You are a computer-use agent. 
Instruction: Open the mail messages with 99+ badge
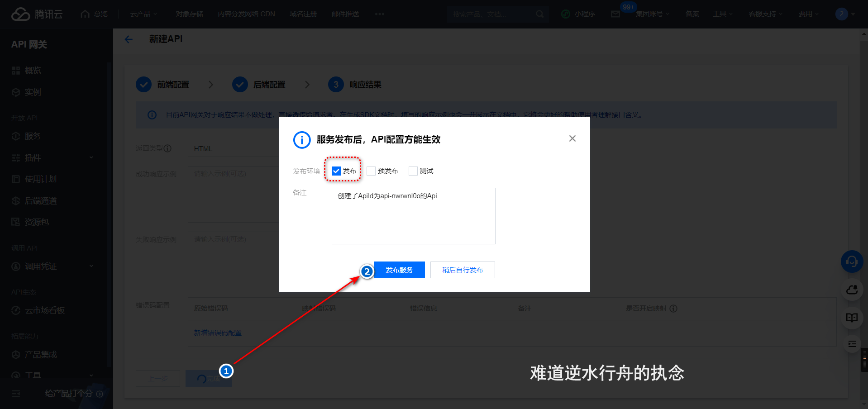[x=615, y=14]
